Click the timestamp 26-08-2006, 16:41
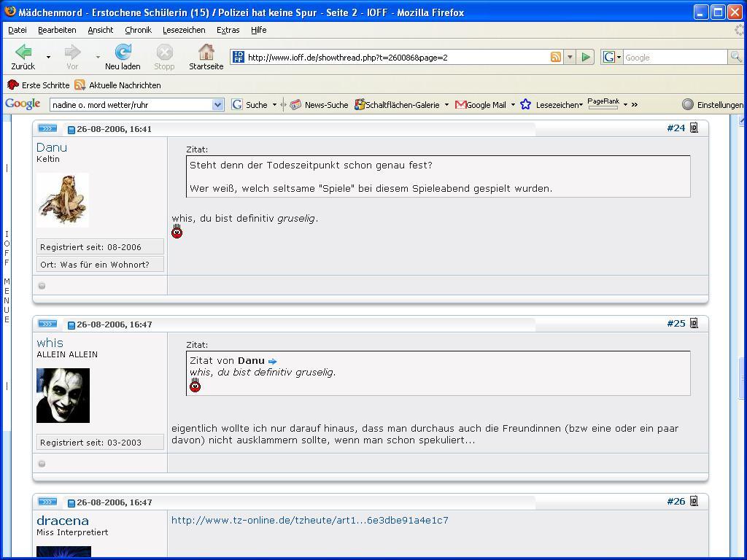The height and width of the screenshot is (560, 747). 115,129
